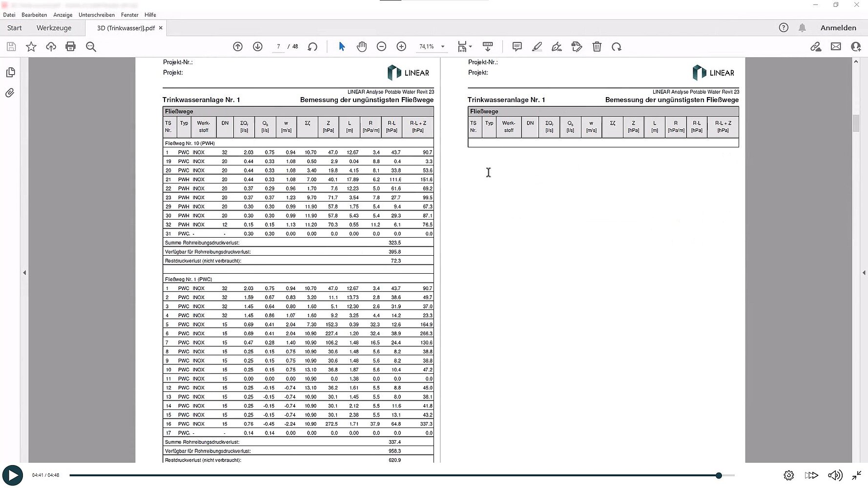Open page thumbnails panel icon
This screenshot has height=488, width=868.
tap(10, 72)
